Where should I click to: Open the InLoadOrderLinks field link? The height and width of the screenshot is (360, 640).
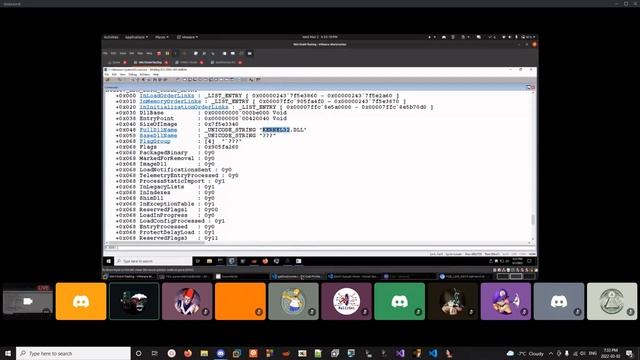point(167,96)
